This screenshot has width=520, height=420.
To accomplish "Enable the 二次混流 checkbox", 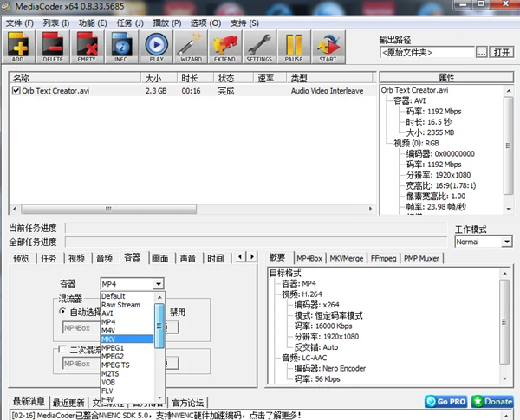I will tap(62, 349).
